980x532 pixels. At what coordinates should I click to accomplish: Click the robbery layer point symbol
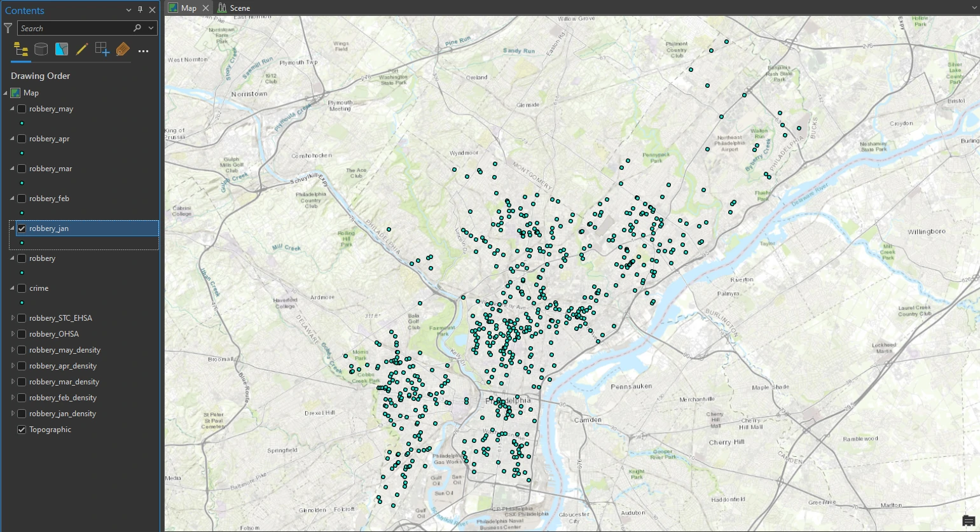(22, 273)
